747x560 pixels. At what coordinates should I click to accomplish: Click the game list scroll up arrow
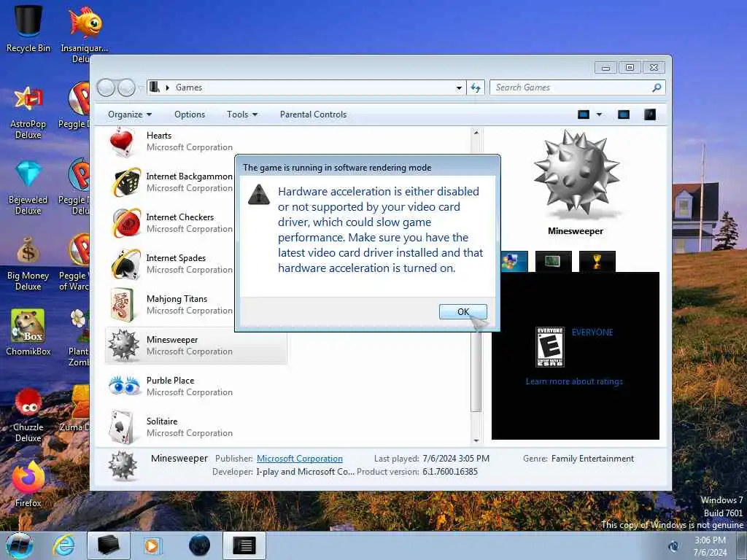click(476, 133)
